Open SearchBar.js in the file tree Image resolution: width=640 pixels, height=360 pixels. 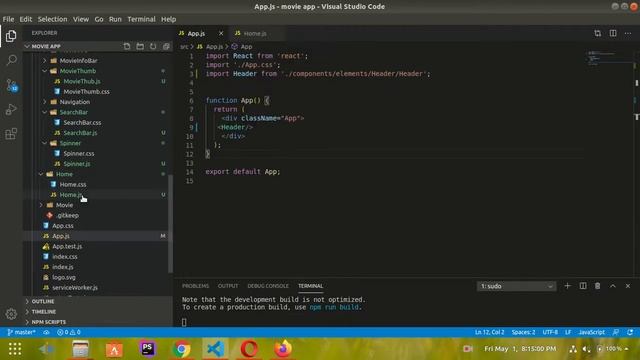80,133
